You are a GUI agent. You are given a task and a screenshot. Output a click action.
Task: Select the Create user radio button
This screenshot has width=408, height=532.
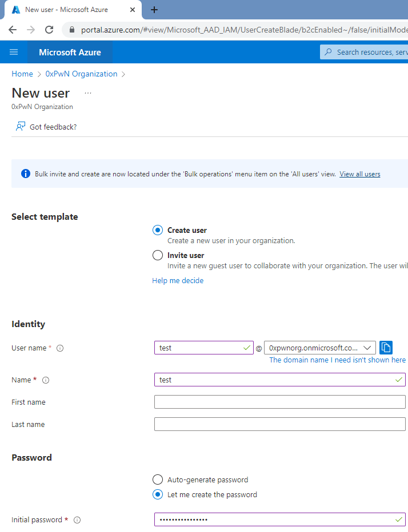[158, 230]
